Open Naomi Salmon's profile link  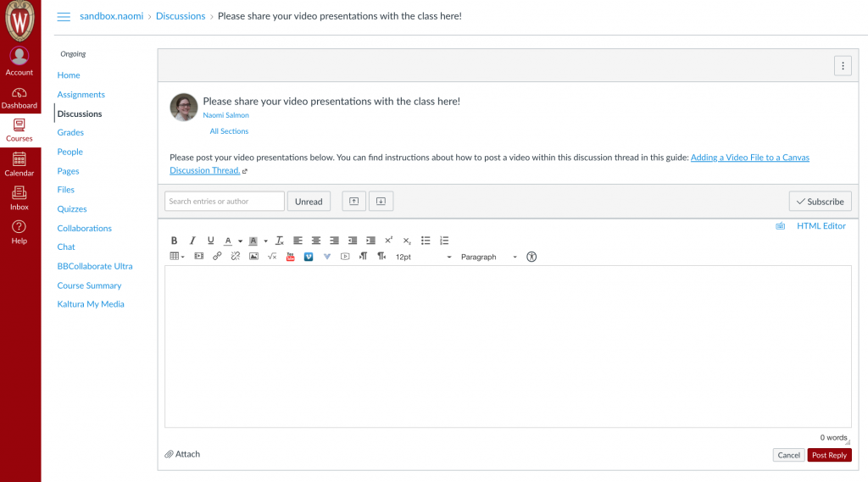(x=225, y=115)
